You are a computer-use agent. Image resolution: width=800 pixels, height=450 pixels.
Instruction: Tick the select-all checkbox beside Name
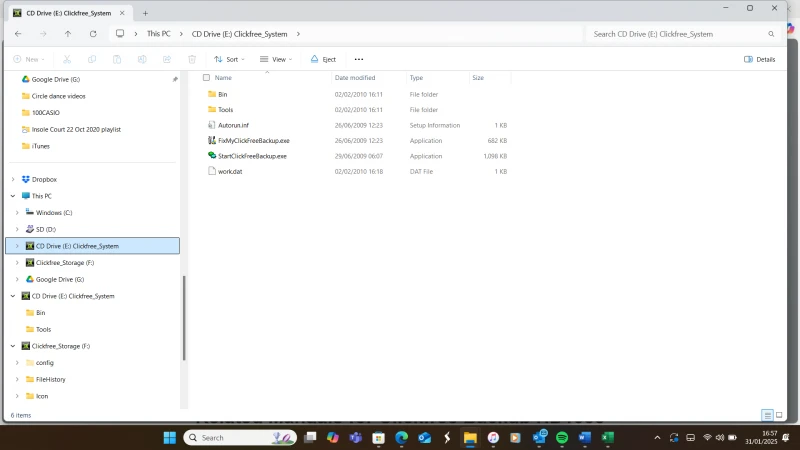tap(206, 78)
